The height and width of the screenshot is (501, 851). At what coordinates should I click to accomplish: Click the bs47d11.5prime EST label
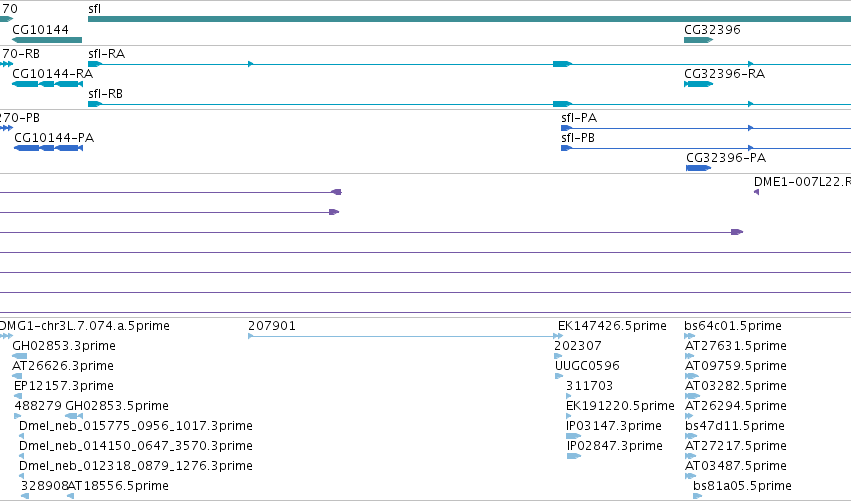pyautogui.click(x=735, y=426)
